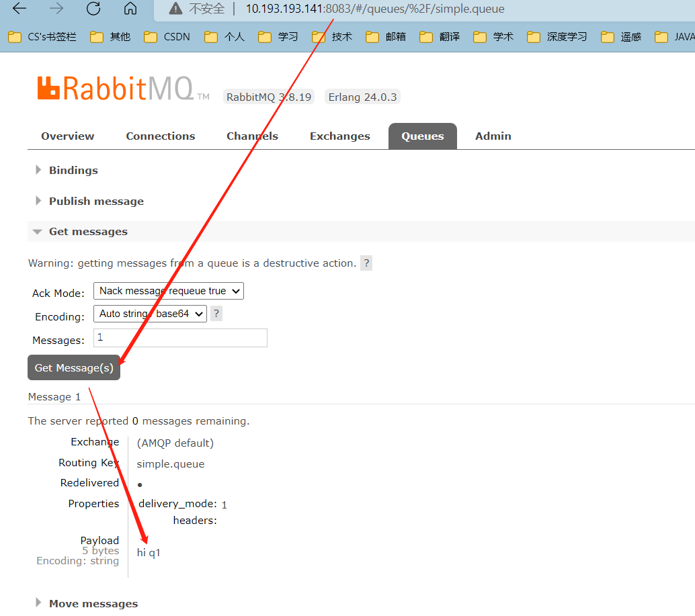The width and height of the screenshot is (695, 616).
Task: Open the 遥感 bookmark folder
Action: 621,37
